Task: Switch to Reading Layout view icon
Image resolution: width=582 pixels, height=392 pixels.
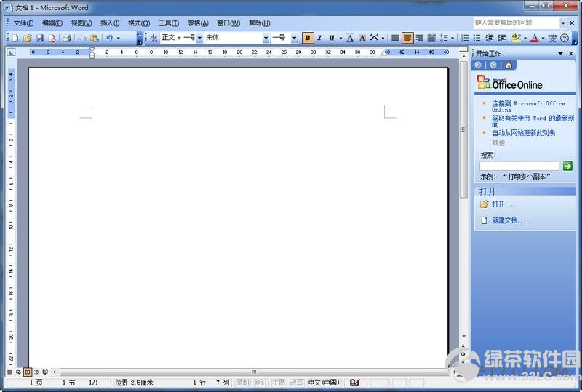Action: (45, 372)
